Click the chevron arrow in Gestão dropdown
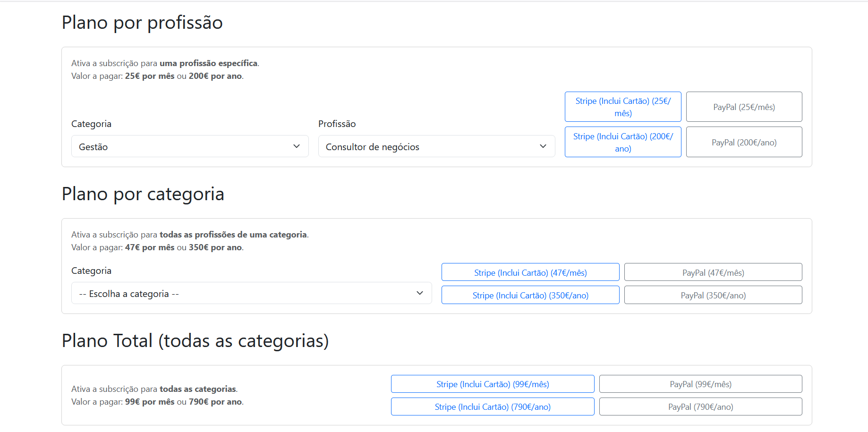Screen dimensions: 868x432 tap(296, 146)
